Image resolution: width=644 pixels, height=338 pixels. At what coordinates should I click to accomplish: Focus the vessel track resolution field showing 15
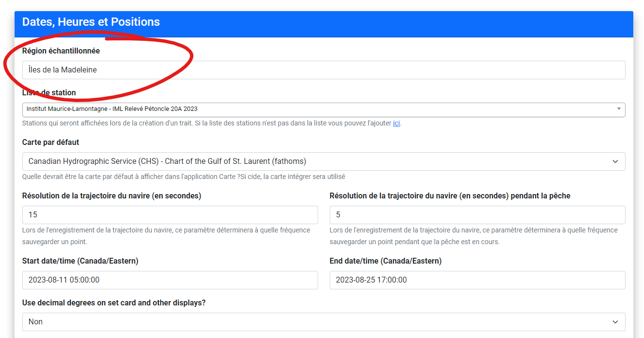point(170,215)
